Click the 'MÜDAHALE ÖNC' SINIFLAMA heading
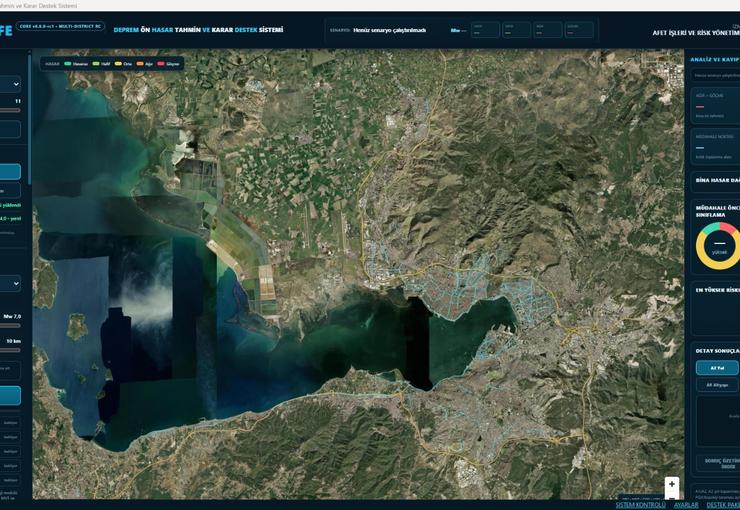The width and height of the screenshot is (740, 510). tap(717, 211)
